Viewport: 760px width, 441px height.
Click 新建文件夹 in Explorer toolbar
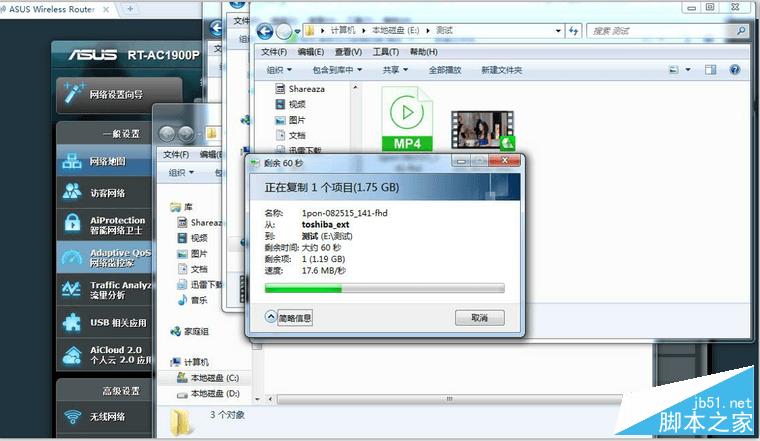(501, 70)
